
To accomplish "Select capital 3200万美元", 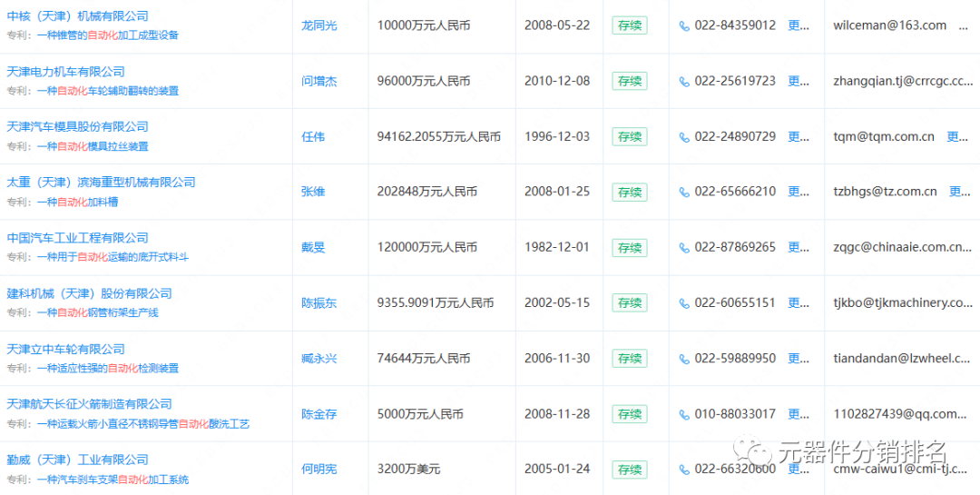I will tap(409, 470).
